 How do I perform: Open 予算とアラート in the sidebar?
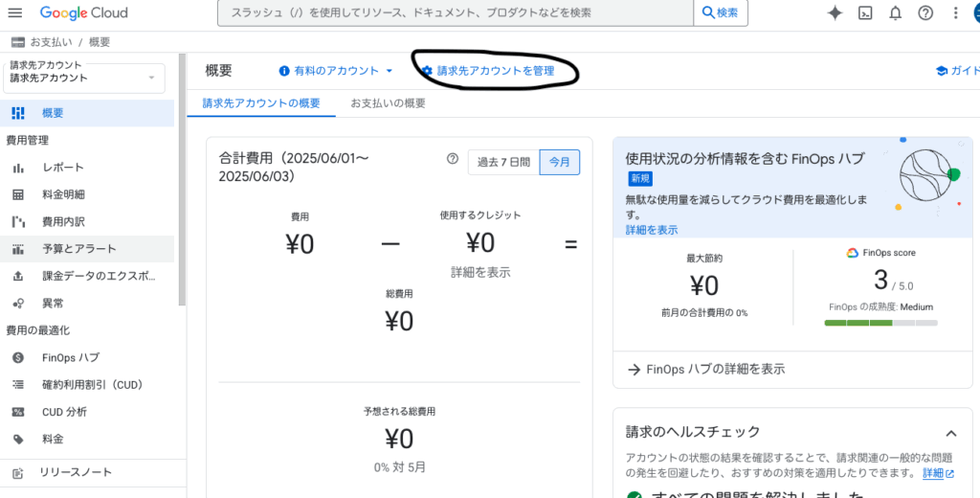(78, 249)
